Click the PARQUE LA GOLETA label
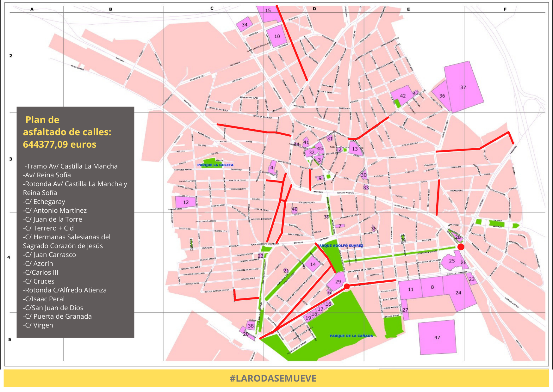This screenshot has width=553, height=392. pos(215,165)
